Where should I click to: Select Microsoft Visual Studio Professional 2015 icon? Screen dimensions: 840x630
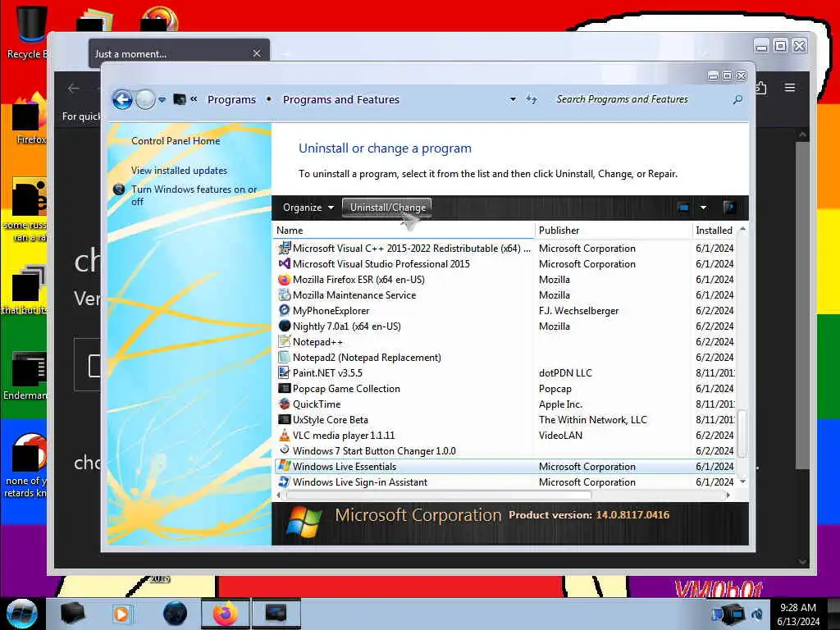tap(284, 263)
